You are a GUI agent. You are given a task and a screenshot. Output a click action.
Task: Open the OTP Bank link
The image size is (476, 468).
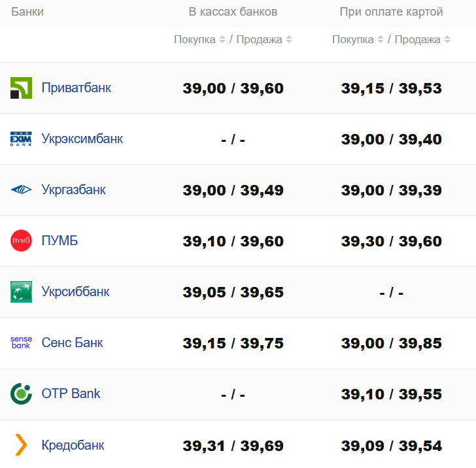click(x=71, y=393)
